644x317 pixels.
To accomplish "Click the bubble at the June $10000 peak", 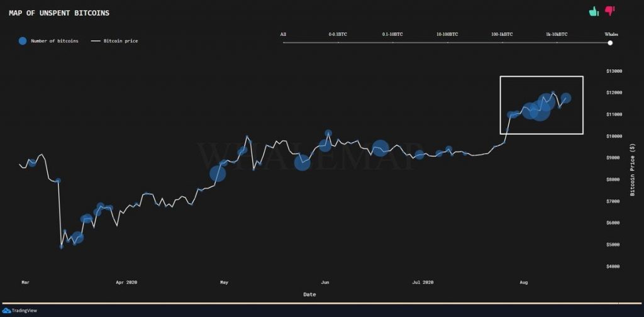I will coord(328,133).
